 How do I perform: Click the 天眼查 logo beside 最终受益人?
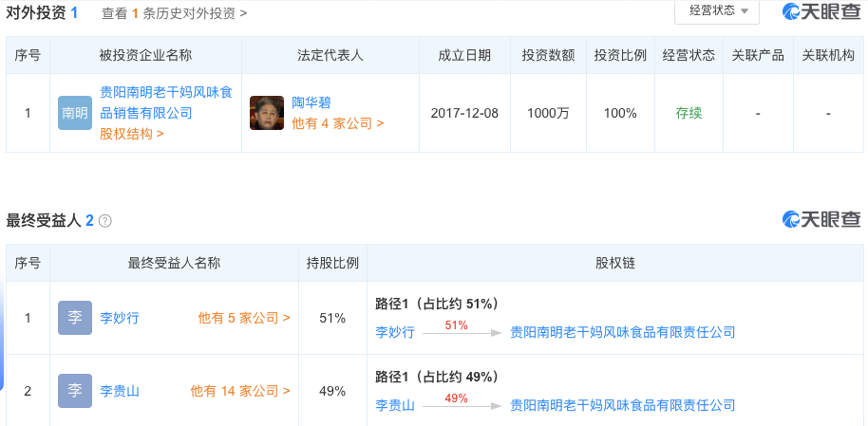coord(821,219)
